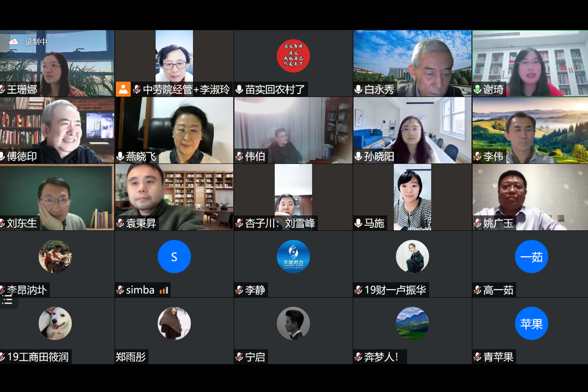Image resolution: width=588 pixels, height=392 pixels.
Task: Select the blue S avatar of simba
Action: tap(174, 256)
